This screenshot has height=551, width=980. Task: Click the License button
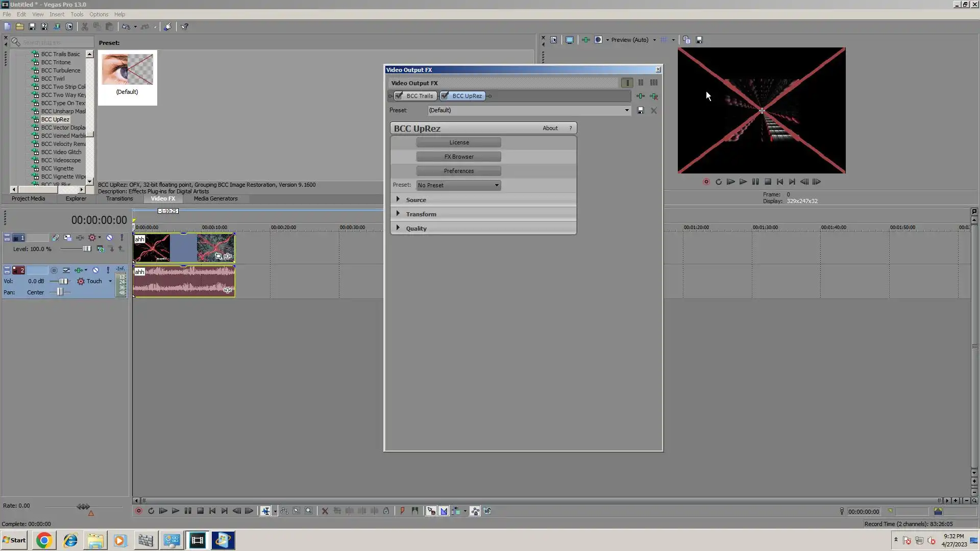click(458, 142)
